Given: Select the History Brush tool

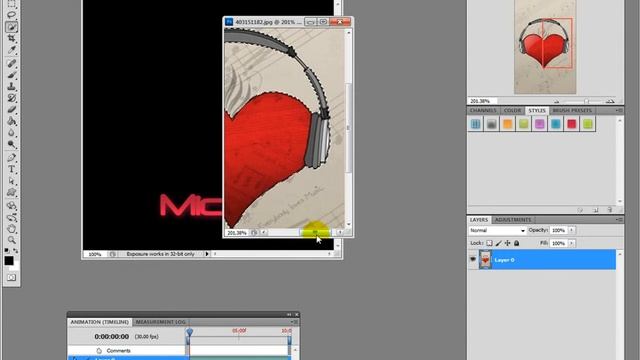Looking at the screenshot, I should pyautogui.click(x=11, y=98).
